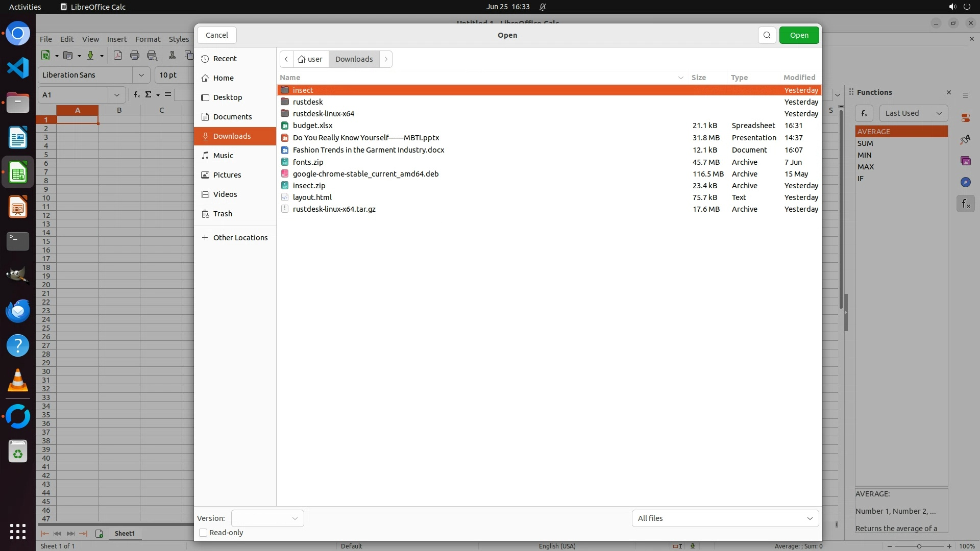This screenshot has width=980, height=551.
Task: Click the Print toolbar icon
Action: [x=135, y=56]
